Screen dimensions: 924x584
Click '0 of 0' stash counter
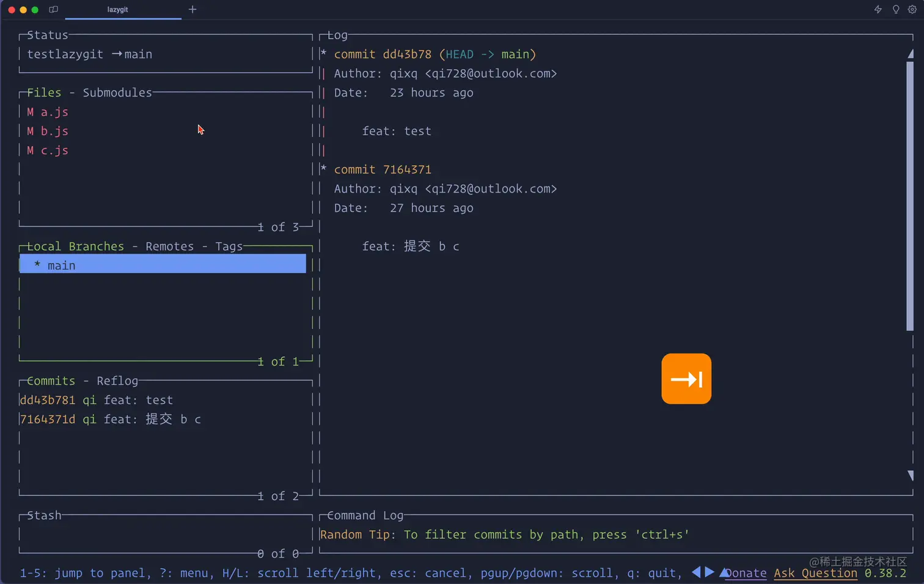click(x=278, y=553)
